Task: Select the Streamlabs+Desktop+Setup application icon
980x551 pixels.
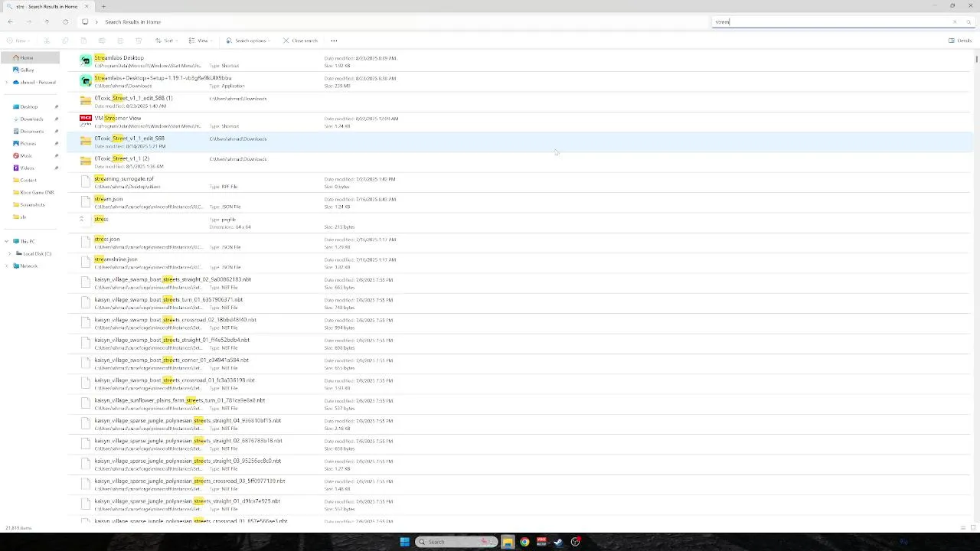Action: click(x=86, y=80)
